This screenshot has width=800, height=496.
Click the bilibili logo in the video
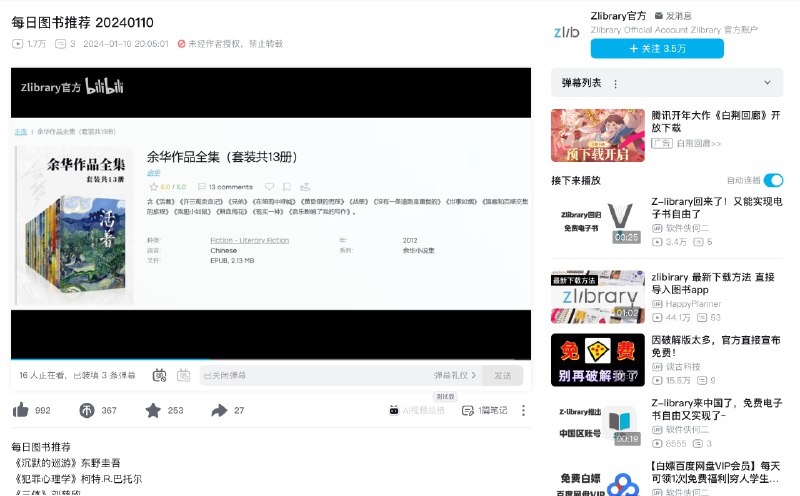(104, 86)
